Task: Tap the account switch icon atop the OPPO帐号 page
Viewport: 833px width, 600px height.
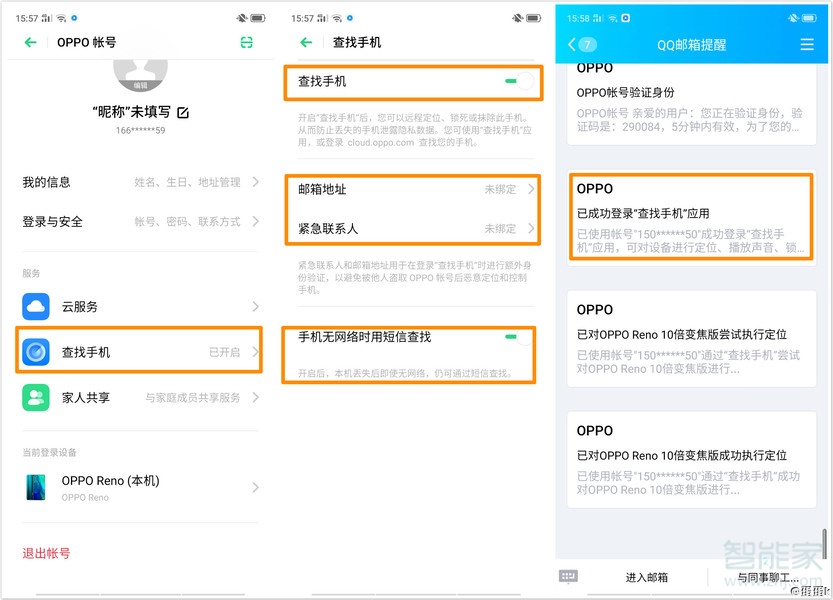Action: 245,42
